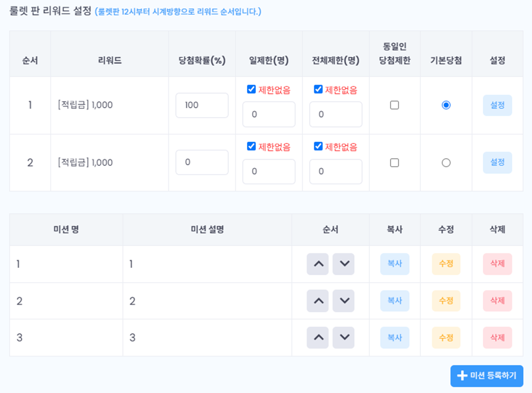
Task: Click reward 1 전체제한 number field
Action: (x=336, y=114)
